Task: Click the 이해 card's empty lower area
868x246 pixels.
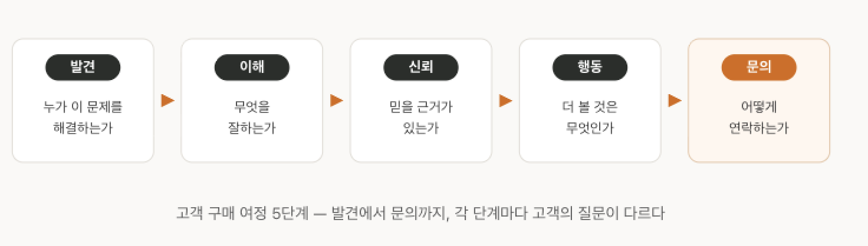Action: pyautogui.click(x=252, y=149)
